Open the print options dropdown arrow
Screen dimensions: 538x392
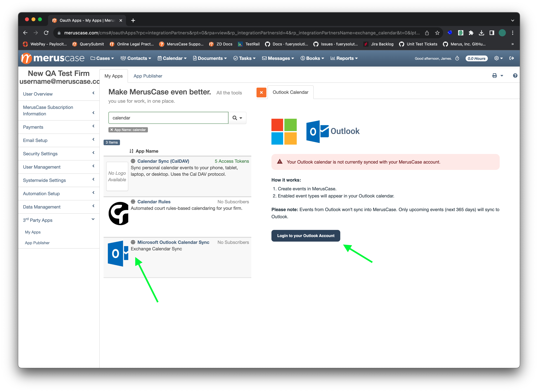(502, 76)
